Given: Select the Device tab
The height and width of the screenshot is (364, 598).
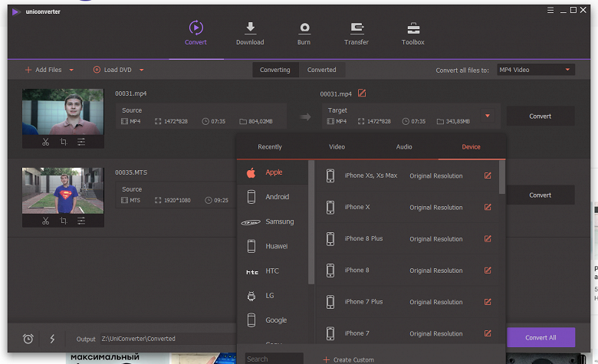Looking at the screenshot, I should point(471,146).
